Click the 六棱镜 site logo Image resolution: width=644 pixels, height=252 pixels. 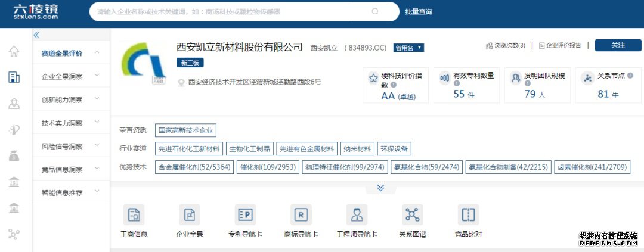pos(36,12)
